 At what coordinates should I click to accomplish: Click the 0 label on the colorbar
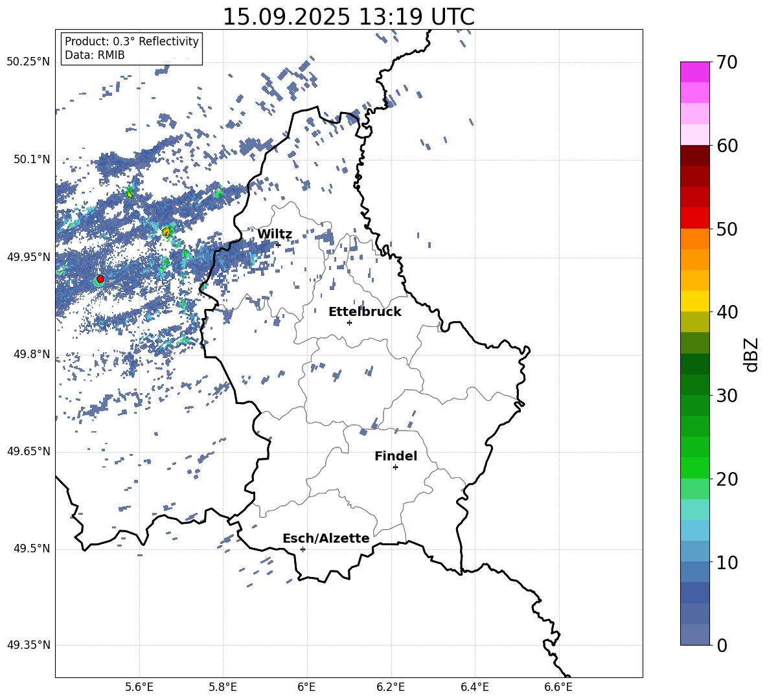pyautogui.click(x=722, y=645)
